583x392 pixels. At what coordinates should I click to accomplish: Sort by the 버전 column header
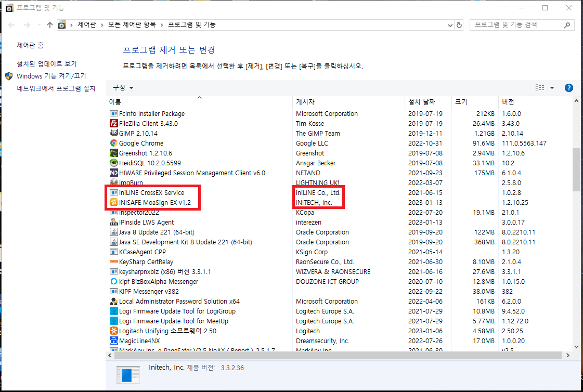pyautogui.click(x=535, y=102)
